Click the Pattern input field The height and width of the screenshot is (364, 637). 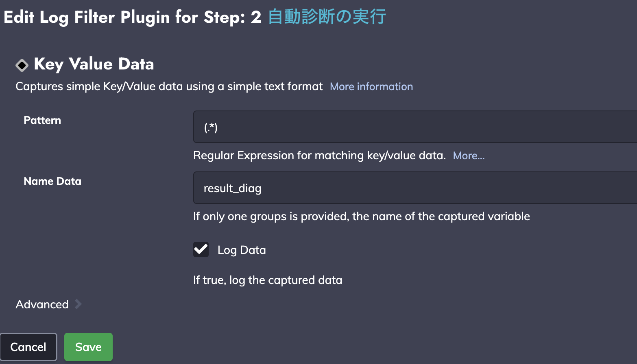pos(415,127)
